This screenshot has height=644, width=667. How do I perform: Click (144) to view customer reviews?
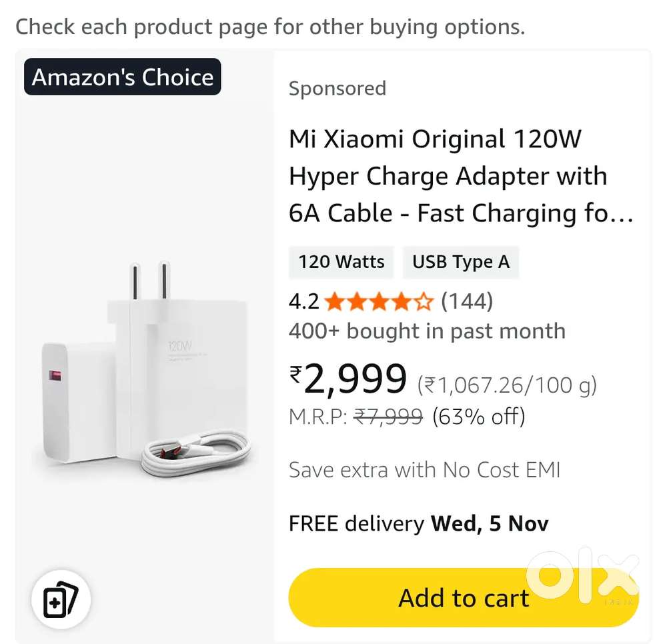467,301
